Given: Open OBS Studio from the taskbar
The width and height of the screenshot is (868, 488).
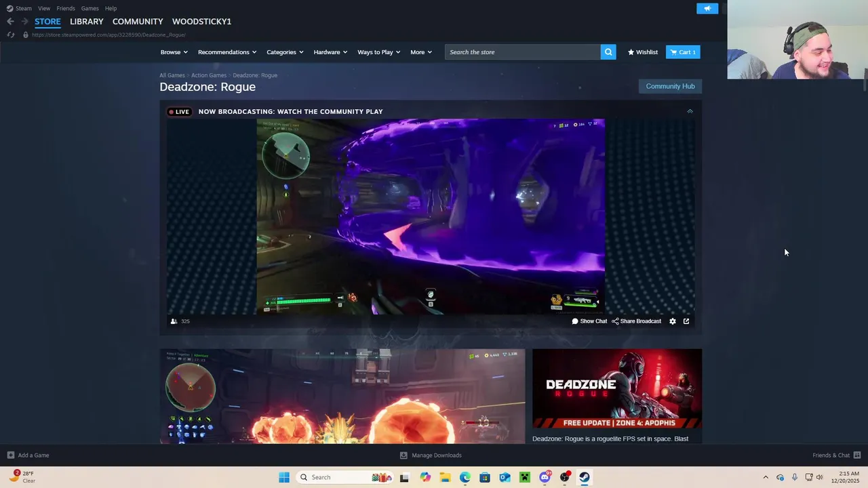Looking at the screenshot, I should coord(564,477).
